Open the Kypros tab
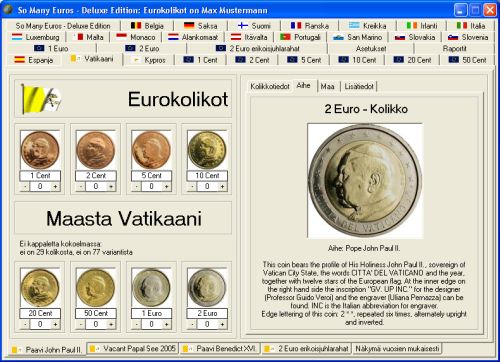Screen dimensions: 500x362 point(149,60)
